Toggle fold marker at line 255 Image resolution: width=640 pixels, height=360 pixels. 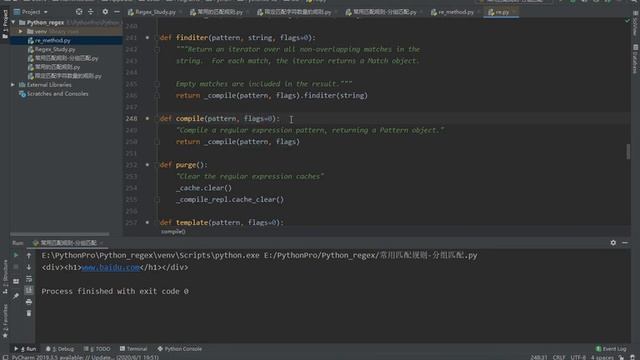157,200
